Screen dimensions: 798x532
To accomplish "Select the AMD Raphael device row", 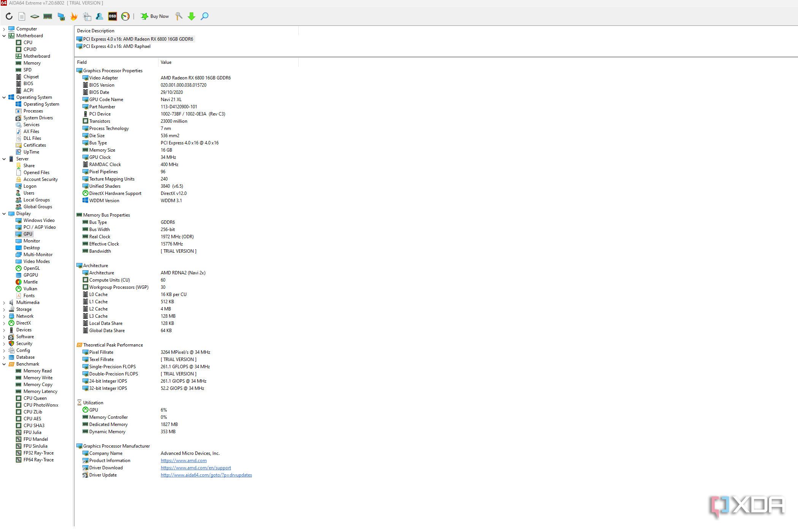I will [114, 46].
